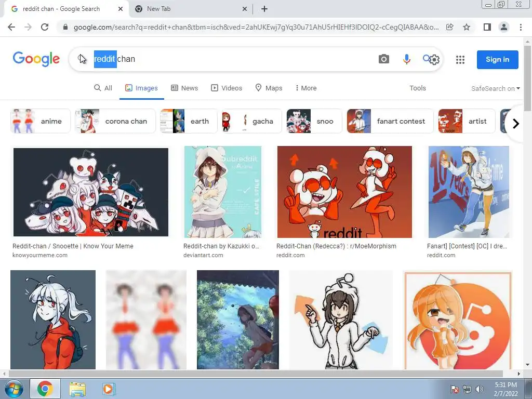The image size is (532, 399).
Task: Click the scroll down arrow of vertical scrollbar
Action: pyautogui.click(x=527, y=365)
